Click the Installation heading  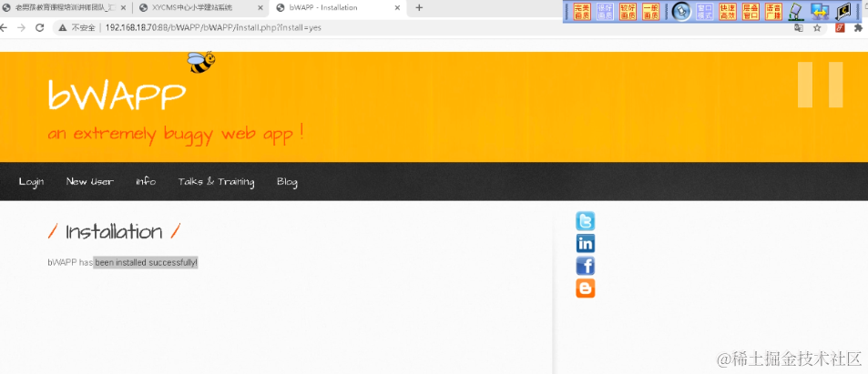point(114,231)
